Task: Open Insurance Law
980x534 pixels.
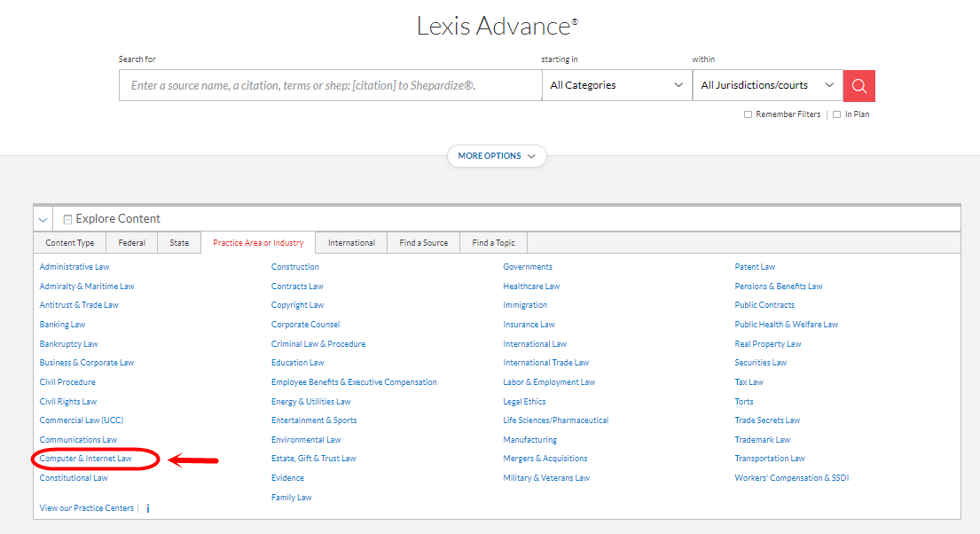Action: [529, 325]
